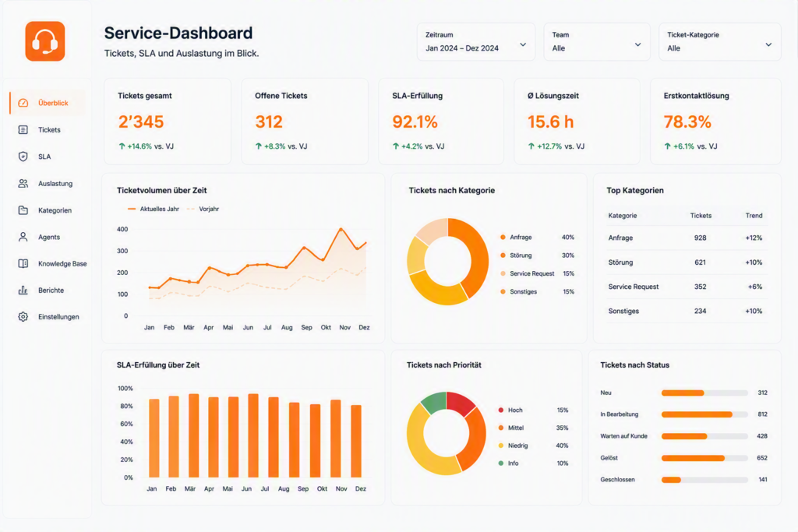This screenshot has height=532, width=798.
Task: Open the Team filter dropdown
Action: click(596, 42)
